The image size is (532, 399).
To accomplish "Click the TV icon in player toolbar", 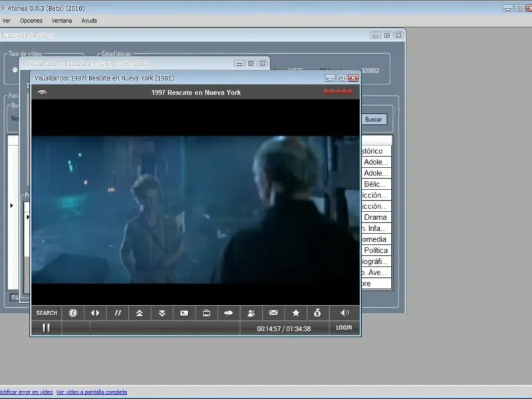I will 206,313.
